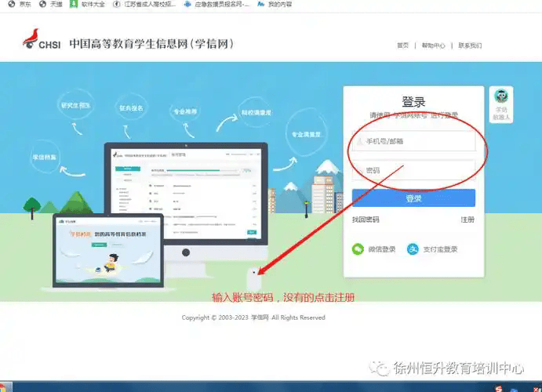542x392 pixels.
Task: Open the 天猫 bookmark
Action: 51,4
